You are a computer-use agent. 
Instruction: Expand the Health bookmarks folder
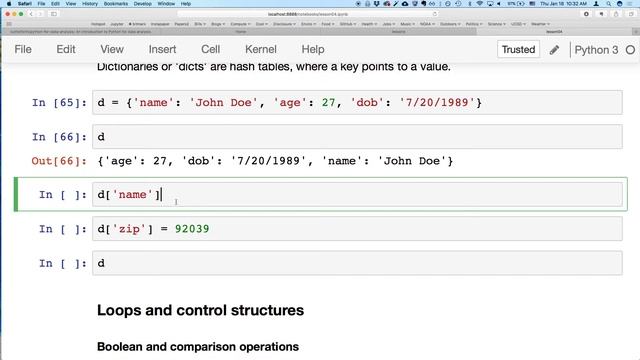(x=369, y=24)
